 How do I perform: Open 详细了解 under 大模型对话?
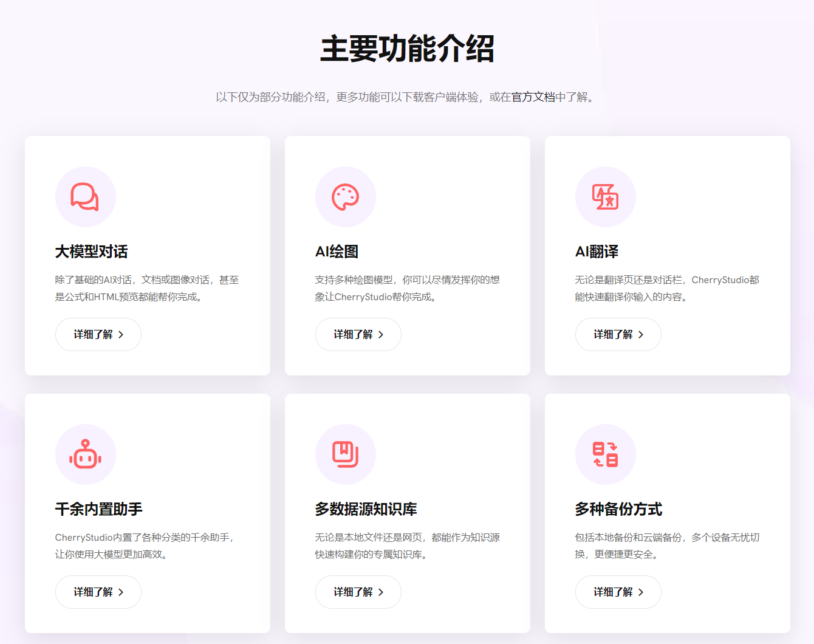click(x=98, y=334)
